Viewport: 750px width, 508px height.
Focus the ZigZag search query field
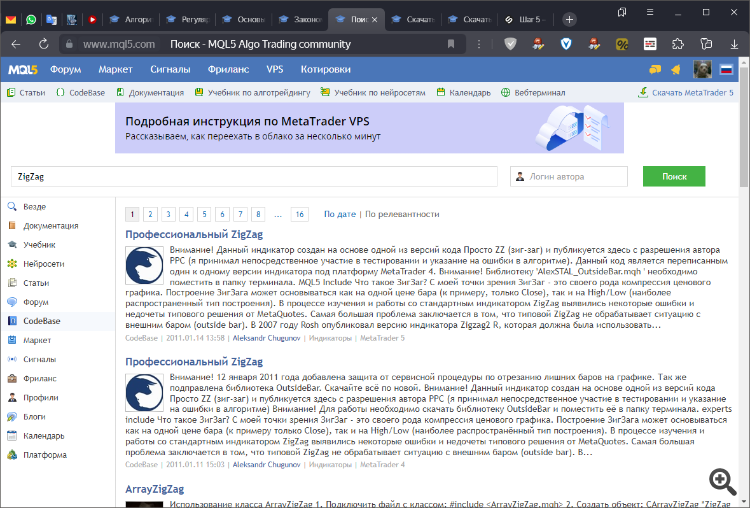click(x=254, y=177)
